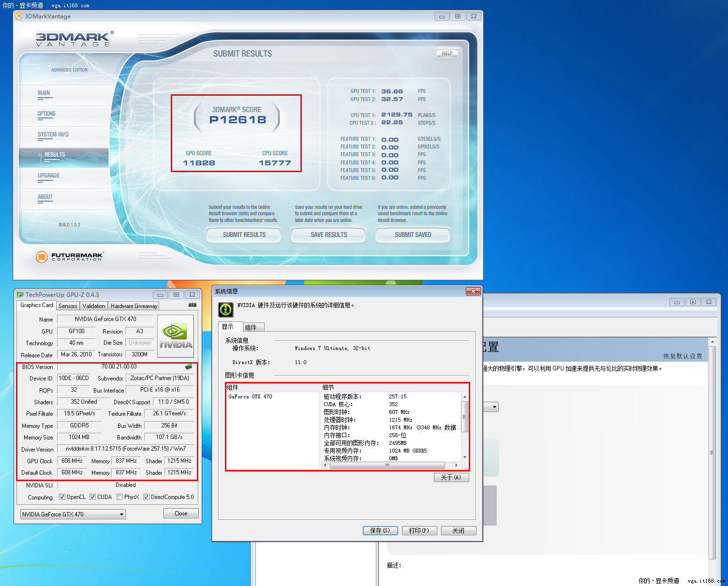Viewport: 728px width, 586px height.
Task: Click the GPU-Z screenshot camera icon
Action: [x=193, y=305]
